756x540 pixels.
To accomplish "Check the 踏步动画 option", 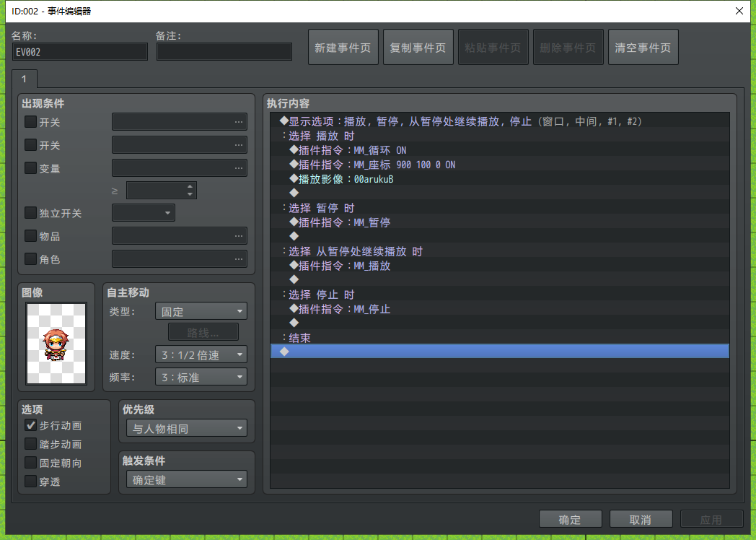I will point(30,444).
